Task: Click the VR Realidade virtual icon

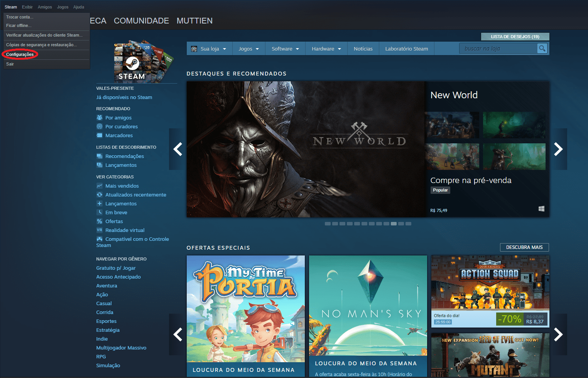Action: click(100, 230)
